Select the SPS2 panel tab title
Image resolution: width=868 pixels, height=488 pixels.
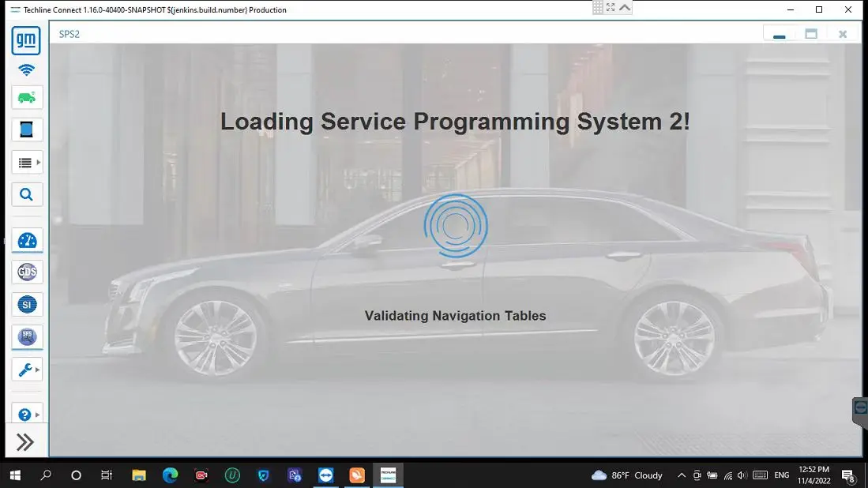70,34
